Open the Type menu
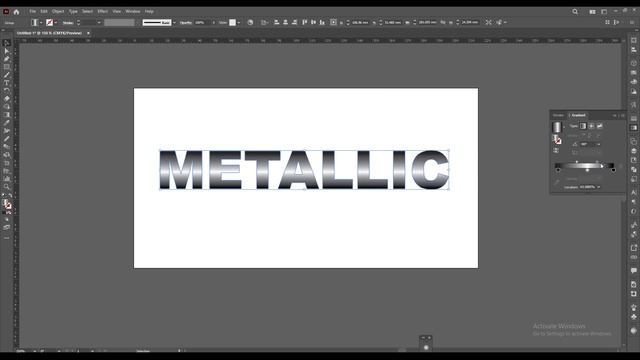640x360 pixels. pyautogui.click(x=73, y=11)
